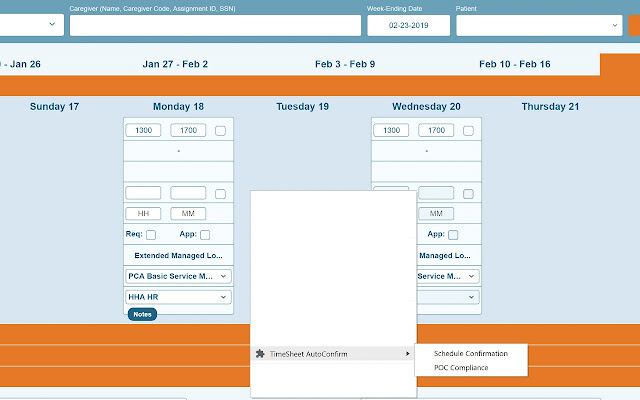Click the MM field on Wednesday 20
Viewport: 640px width, 400px height.
click(x=436, y=213)
